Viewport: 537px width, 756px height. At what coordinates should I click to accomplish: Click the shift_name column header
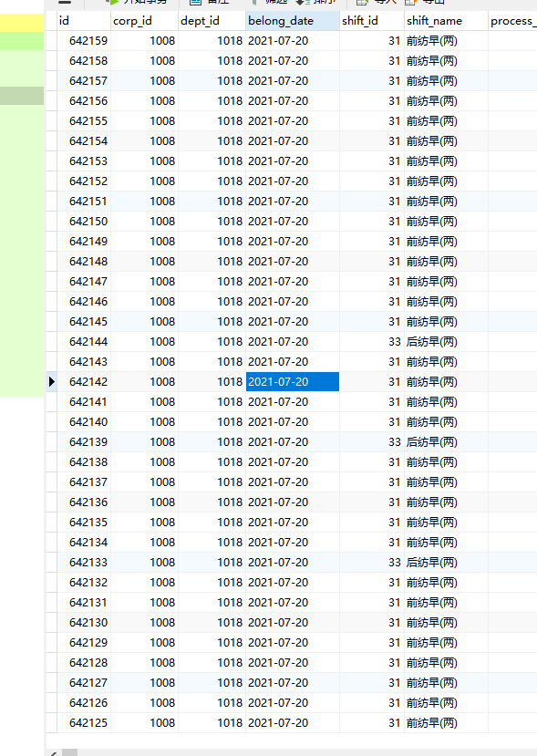[446, 21]
